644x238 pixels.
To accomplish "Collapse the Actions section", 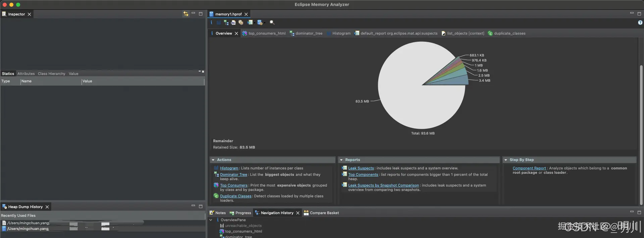I will pyautogui.click(x=213, y=160).
